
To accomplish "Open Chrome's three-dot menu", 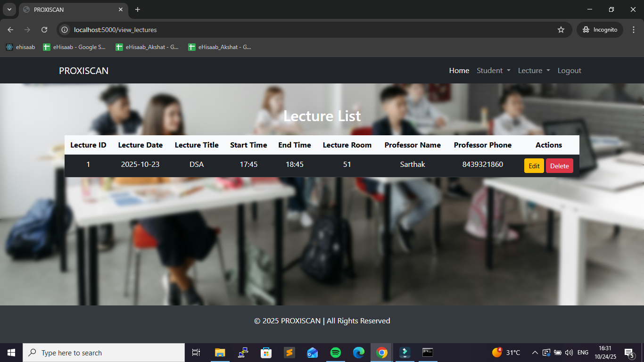I will (634, 30).
